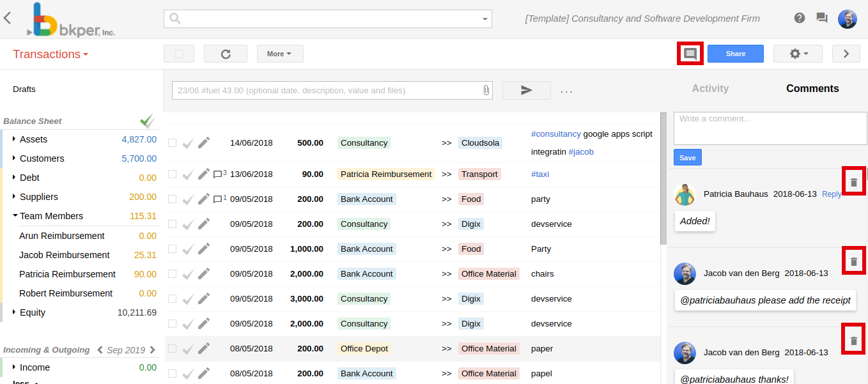The height and width of the screenshot is (384, 868).
Task: Switch to the Activity tab
Action: [709, 89]
